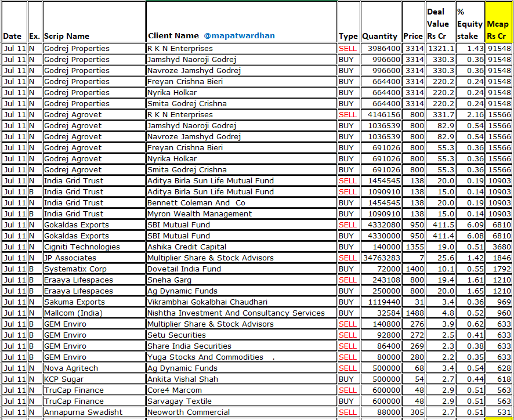Click quantity cell 4332080 for Gokaldas Exports

pos(381,225)
